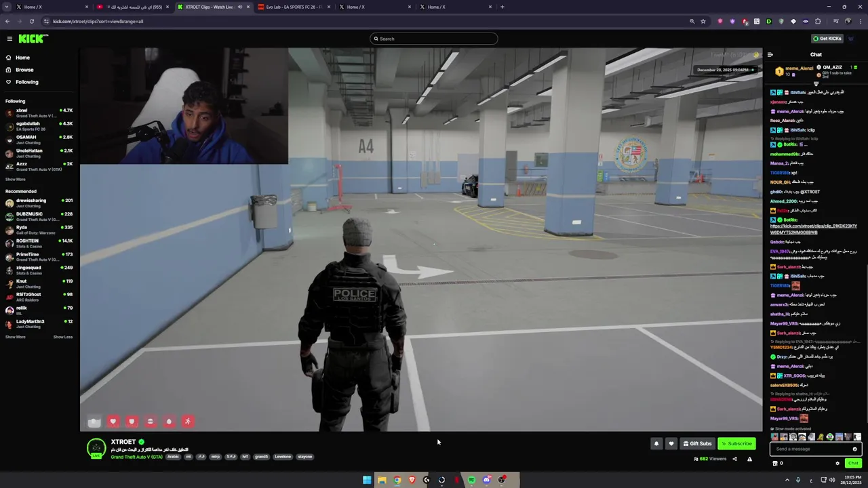Open followed channel xtxwi
The image size is (868, 488).
point(39,113)
